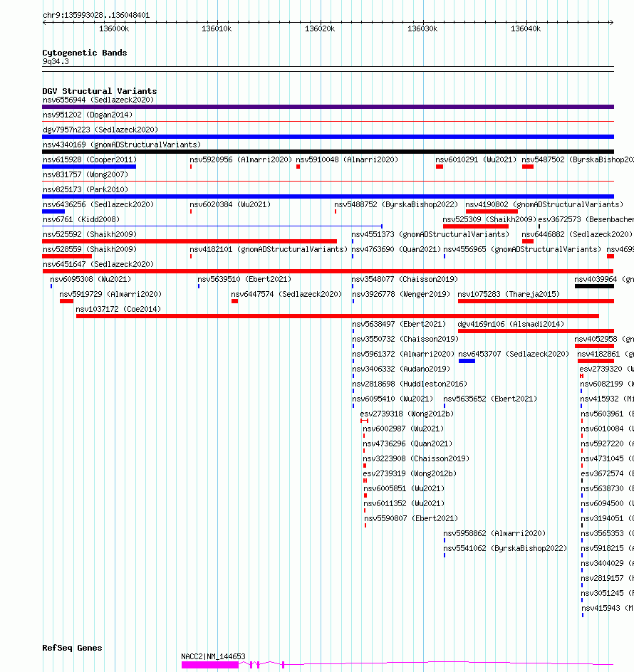The width and height of the screenshot is (634, 672).
Task: Click the 9q34.3 cytogenetic band label
Action: click(x=56, y=61)
